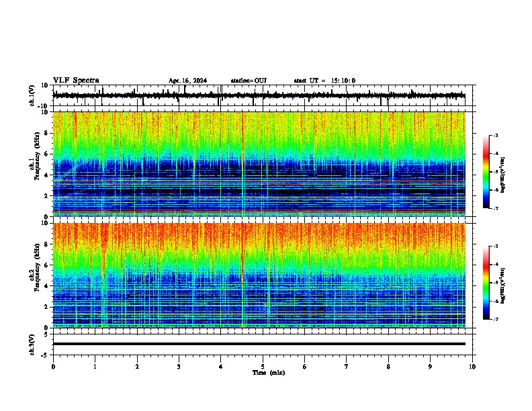Click the "8" tick on the time axis
The image size is (532, 411).
click(x=388, y=367)
